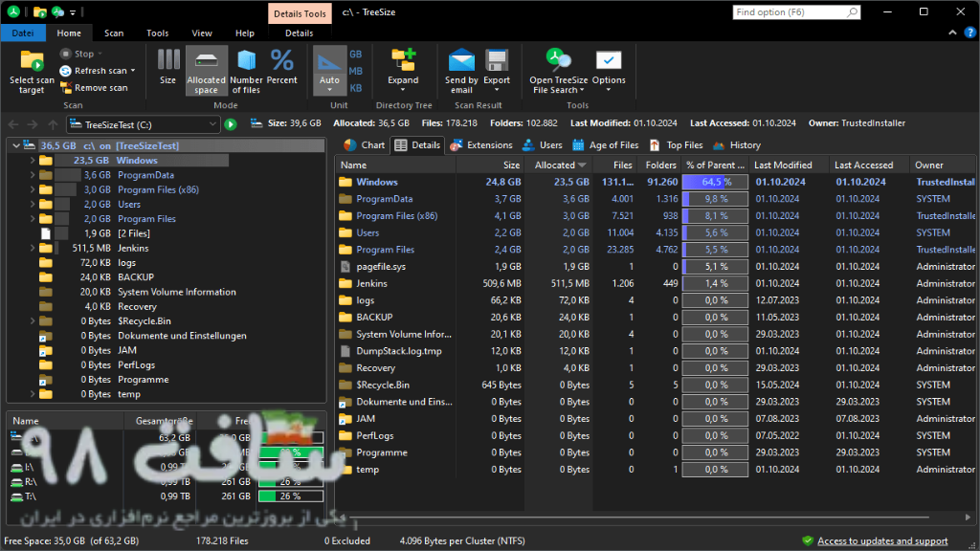Collapse the c:\ root tree node
Viewport: 980px width, 551px height.
15,145
